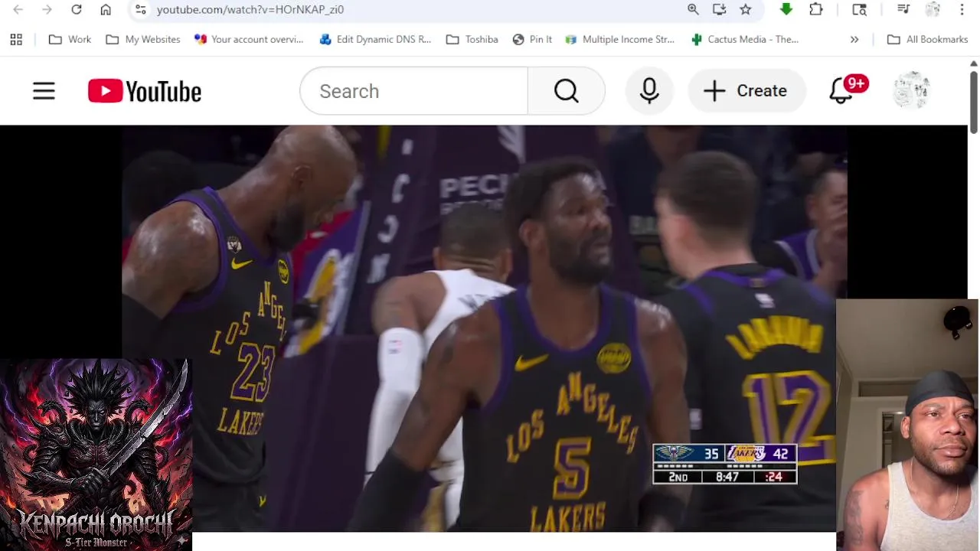This screenshot has height=551, width=980.
Task: Expand the hidden bookmarks chevron
Action: [x=854, y=40]
